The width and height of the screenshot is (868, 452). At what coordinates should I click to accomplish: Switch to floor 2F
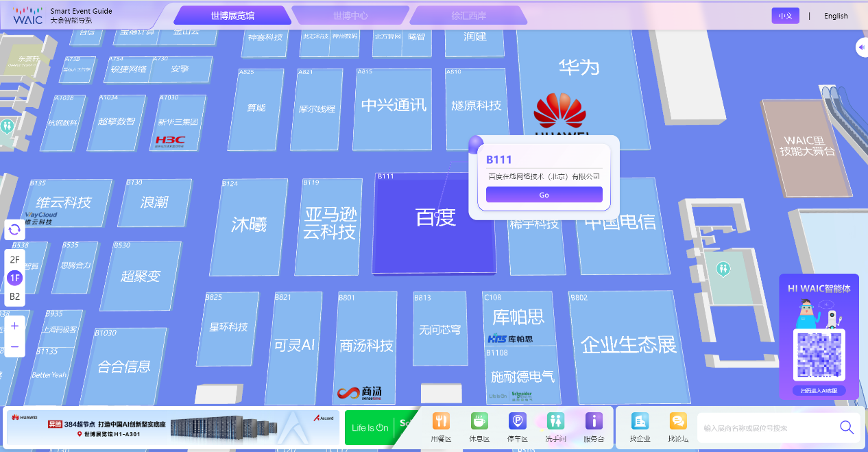14,260
